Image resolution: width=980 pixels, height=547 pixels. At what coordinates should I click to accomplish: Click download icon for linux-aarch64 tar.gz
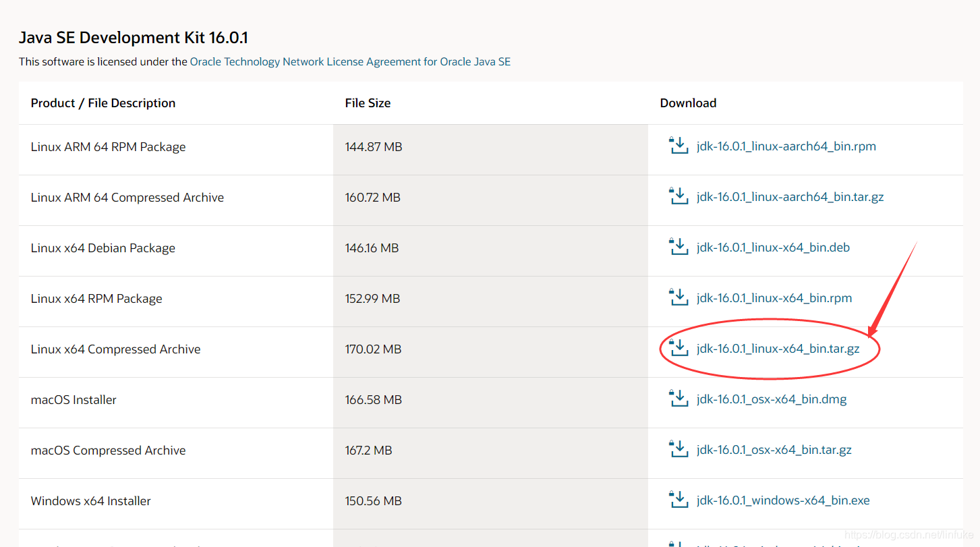[679, 196]
